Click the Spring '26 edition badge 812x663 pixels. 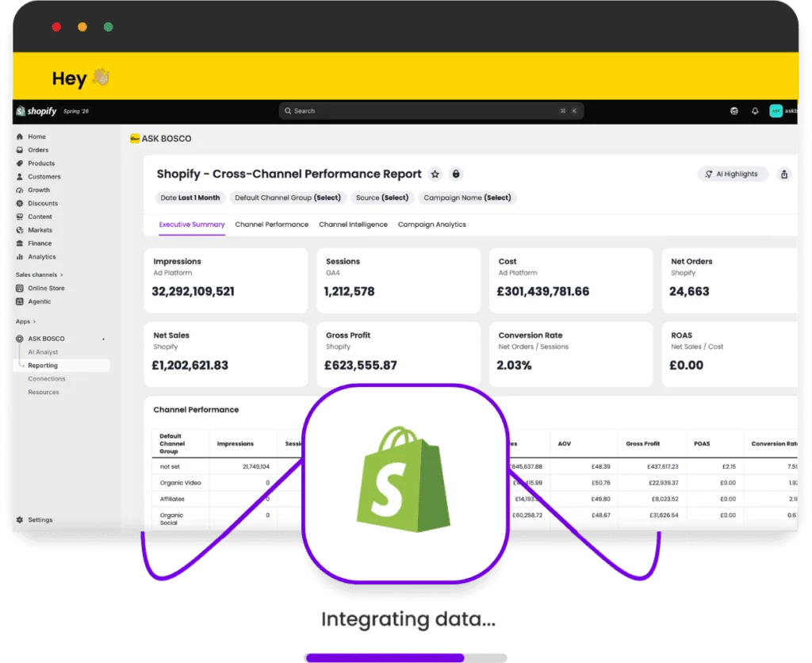coord(76,111)
